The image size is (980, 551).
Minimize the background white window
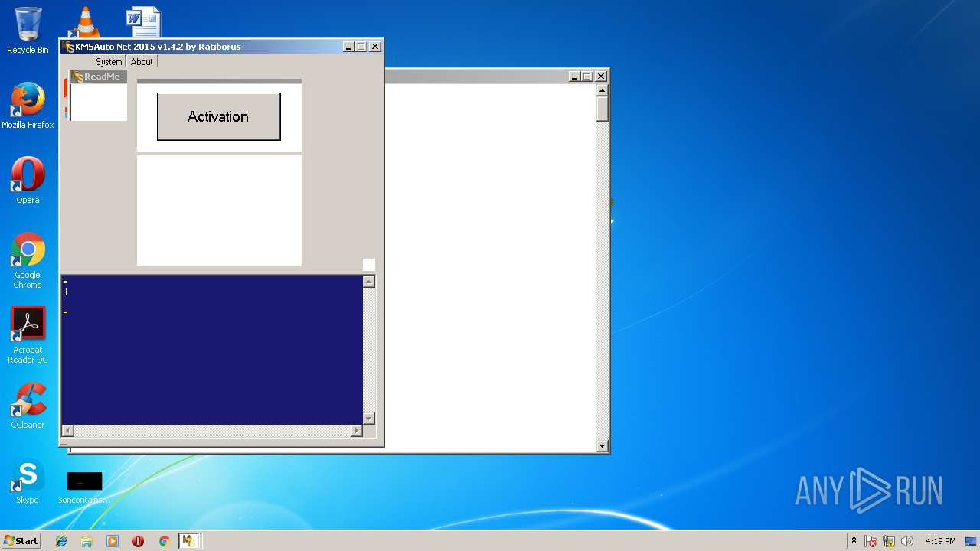(x=574, y=76)
